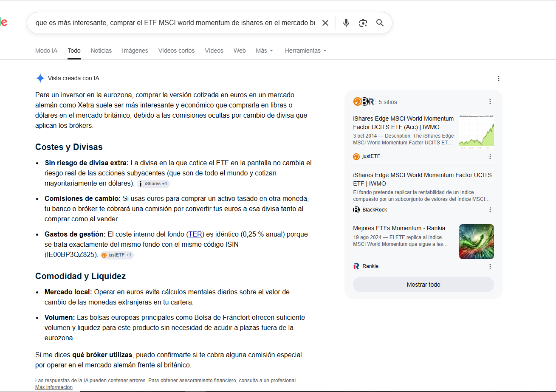Click the 3 oct 2014 result snippet
The height and width of the screenshot is (392, 556).
pyautogui.click(x=404, y=139)
